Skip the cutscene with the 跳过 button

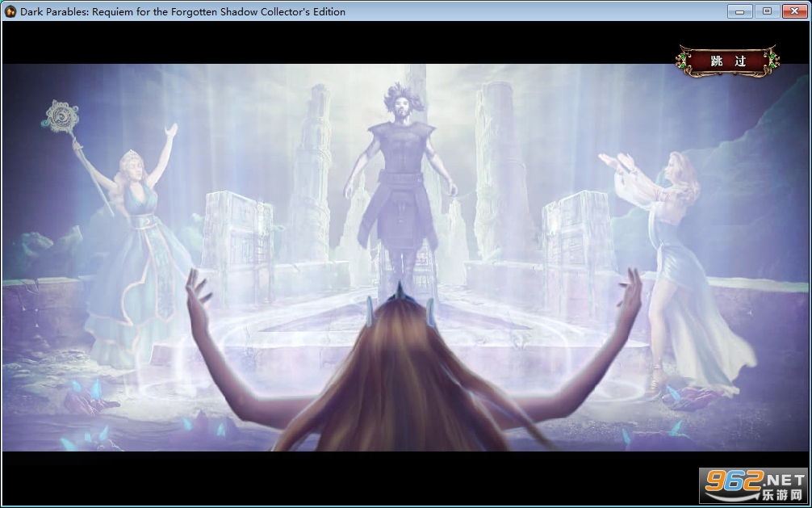(727, 61)
